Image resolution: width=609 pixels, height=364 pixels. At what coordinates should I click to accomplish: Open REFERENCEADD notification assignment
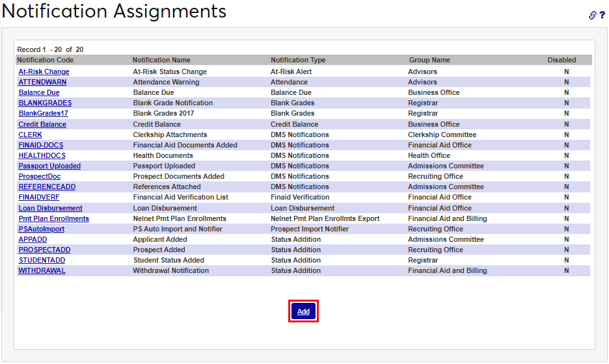47,187
